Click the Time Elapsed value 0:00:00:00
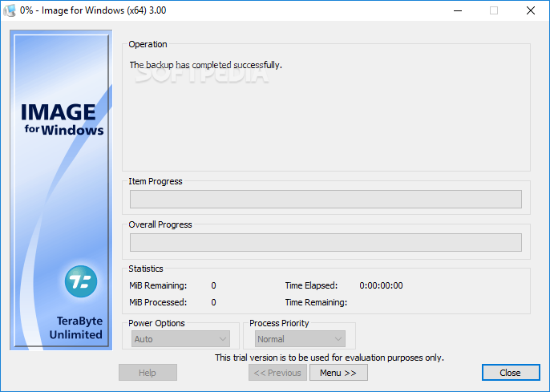Image resolution: width=550 pixels, height=392 pixels. [x=381, y=285]
